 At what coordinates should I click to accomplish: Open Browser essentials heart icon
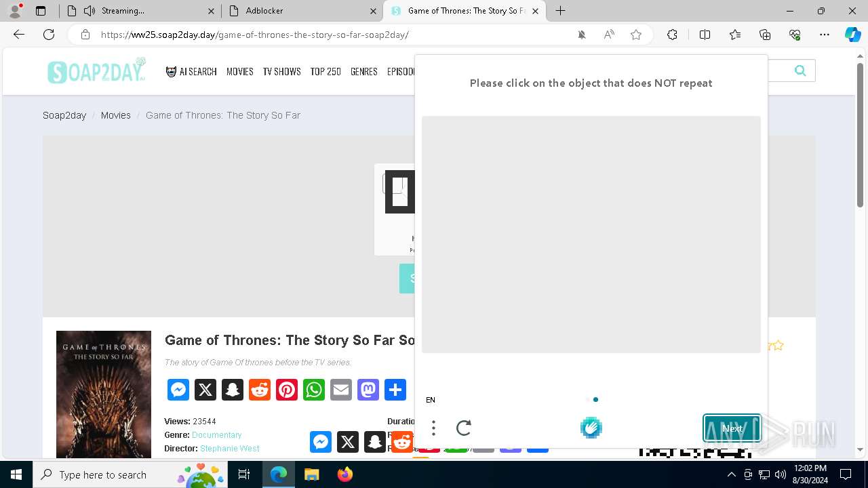(795, 35)
